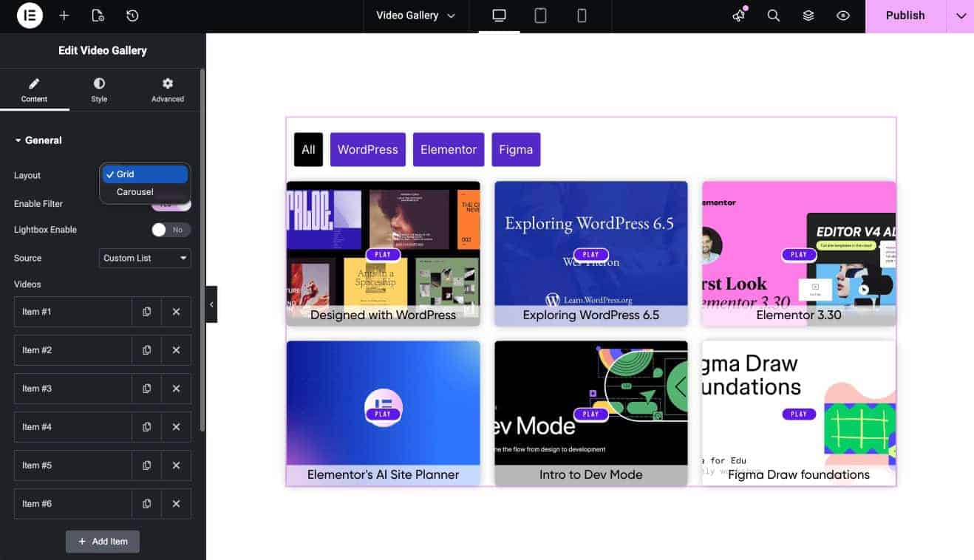This screenshot has width=974, height=560.
Task: Duplicate Item #3
Action: coord(146,389)
